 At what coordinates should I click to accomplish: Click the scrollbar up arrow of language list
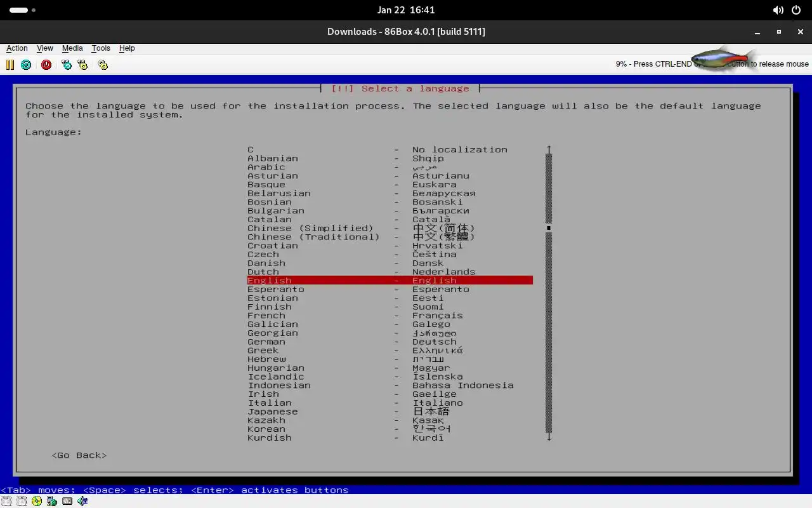point(549,149)
